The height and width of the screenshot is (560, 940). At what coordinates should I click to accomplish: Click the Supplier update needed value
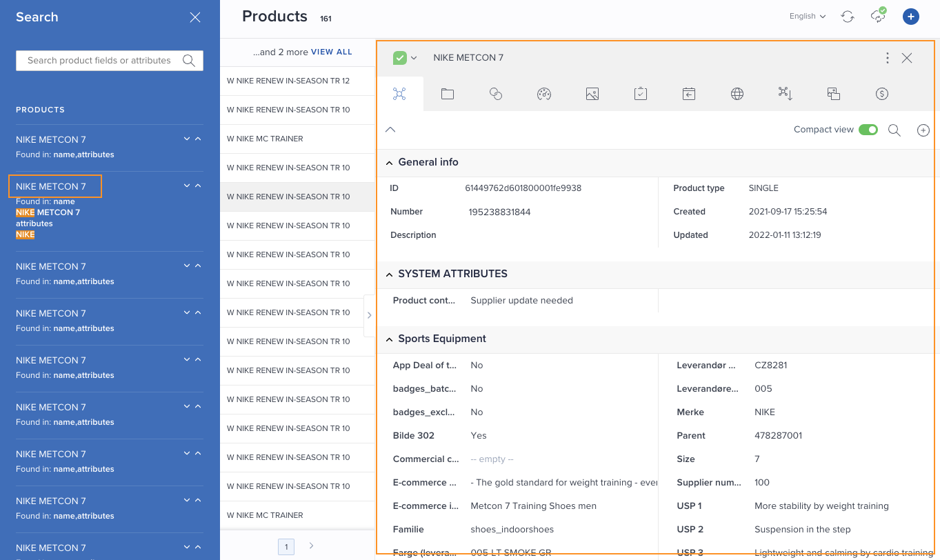click(521, 300)
